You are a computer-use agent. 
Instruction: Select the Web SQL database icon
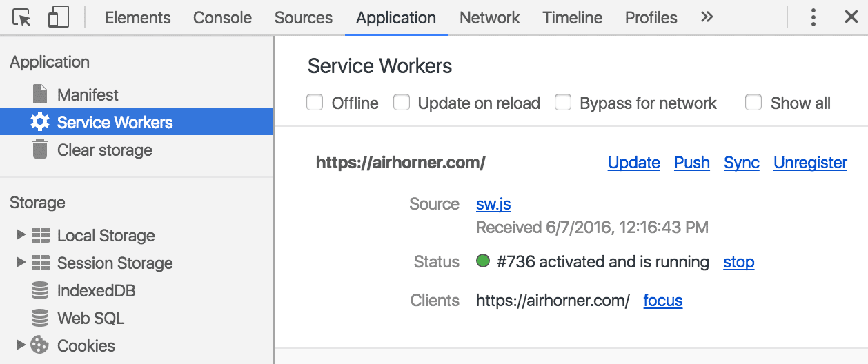pos(40,318)
